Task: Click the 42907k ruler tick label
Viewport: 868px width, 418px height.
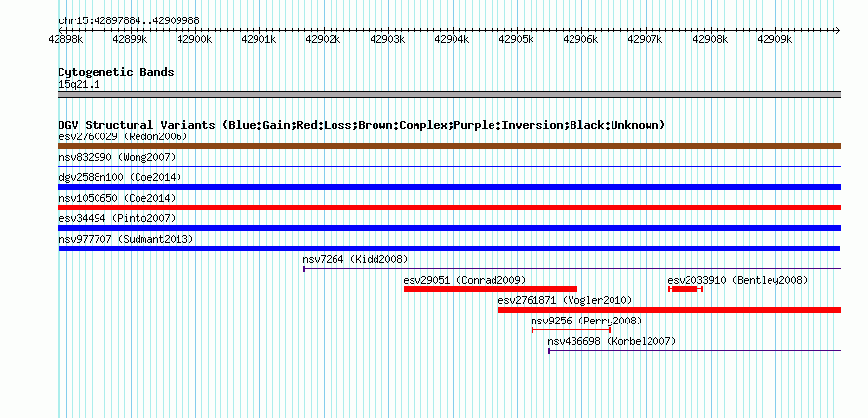Action: click(x=645, y=39)
